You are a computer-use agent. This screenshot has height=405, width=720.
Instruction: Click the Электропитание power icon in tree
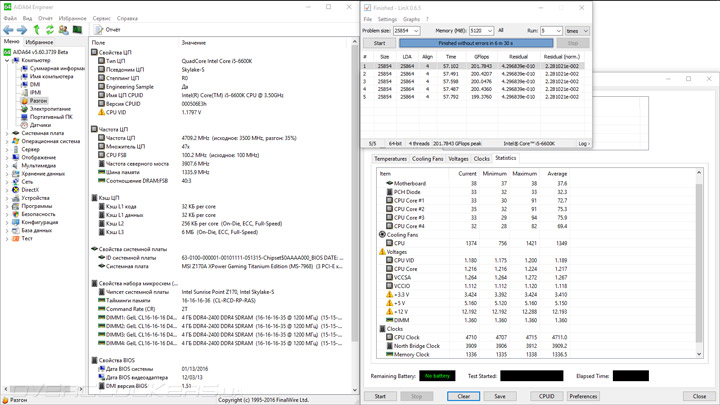click(23, 109)
